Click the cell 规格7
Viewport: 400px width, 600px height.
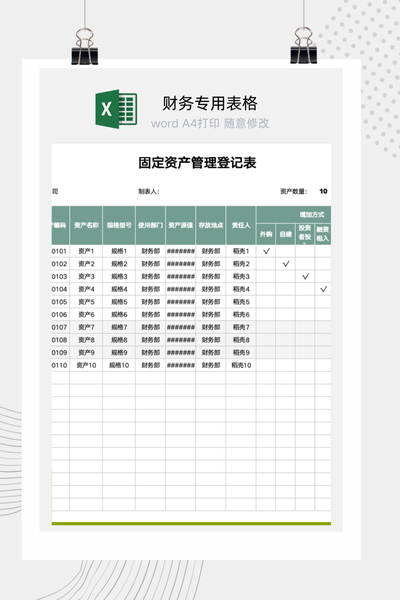(x=119, y=327)
